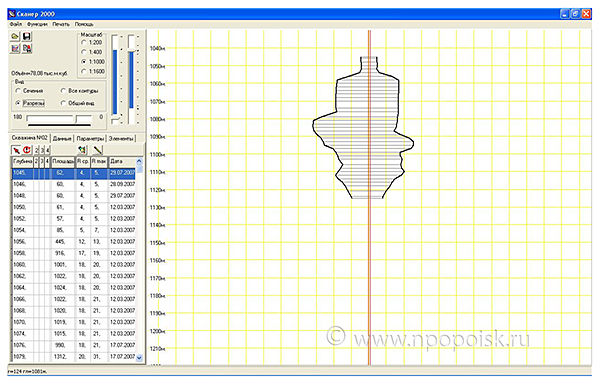Viewport: 600px width, 384px height.
Task: Click the open file folder icon
Action: (15, 37)
